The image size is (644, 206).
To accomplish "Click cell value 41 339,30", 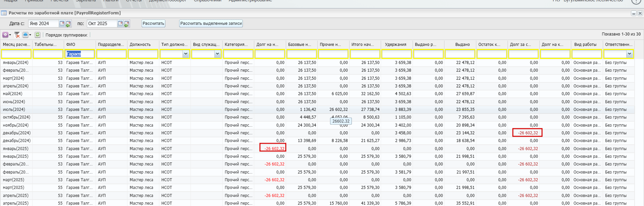I will point(370,203).
